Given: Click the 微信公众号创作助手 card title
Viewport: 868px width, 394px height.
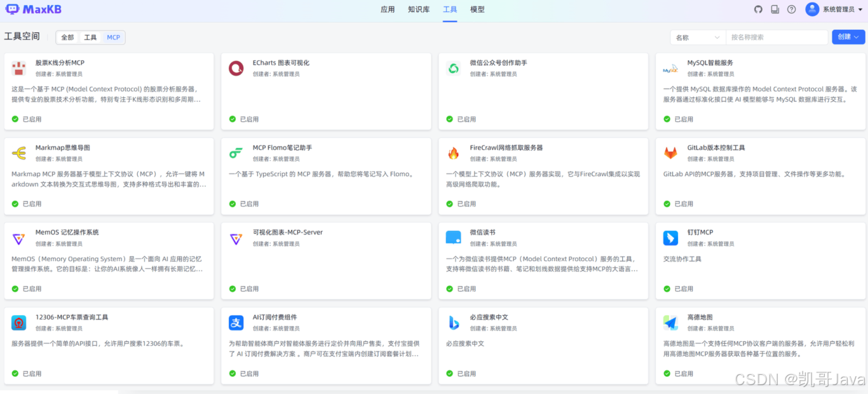Looking at the screenshot, I should coord(499,63).
